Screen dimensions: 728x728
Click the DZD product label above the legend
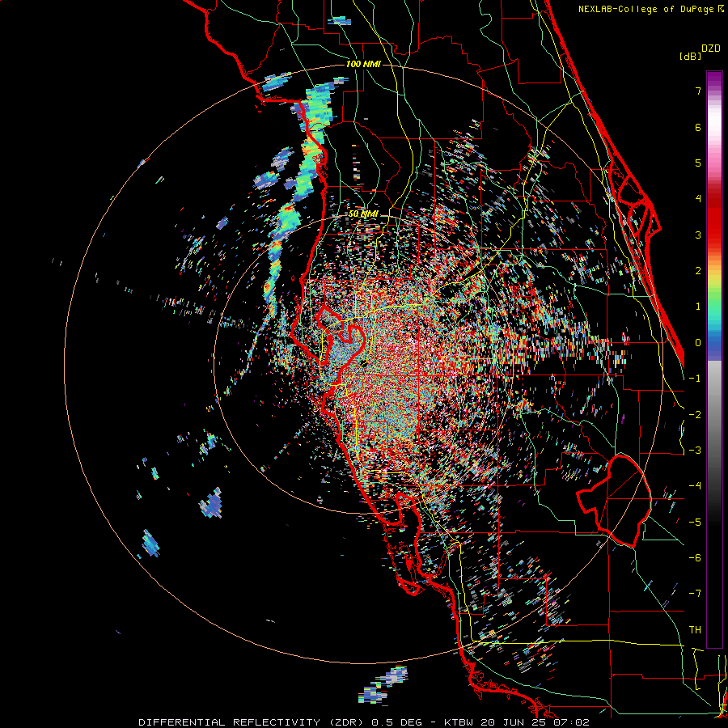point(711,49)
